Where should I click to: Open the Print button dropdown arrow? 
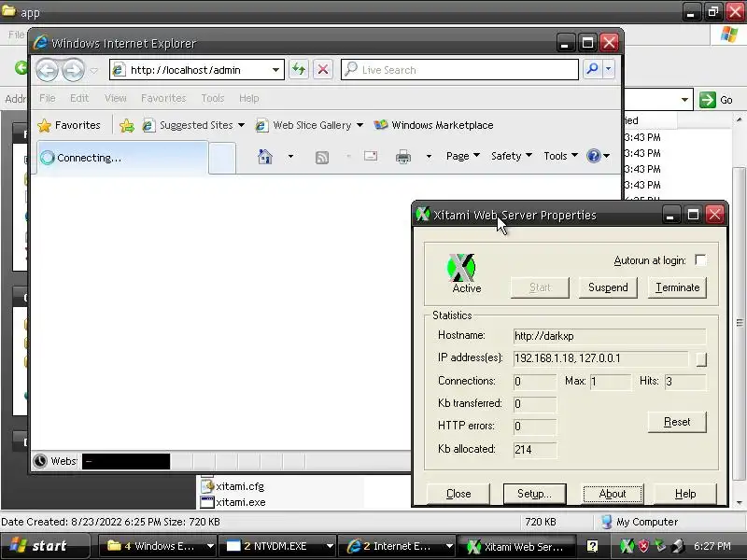tap(429, 156)
